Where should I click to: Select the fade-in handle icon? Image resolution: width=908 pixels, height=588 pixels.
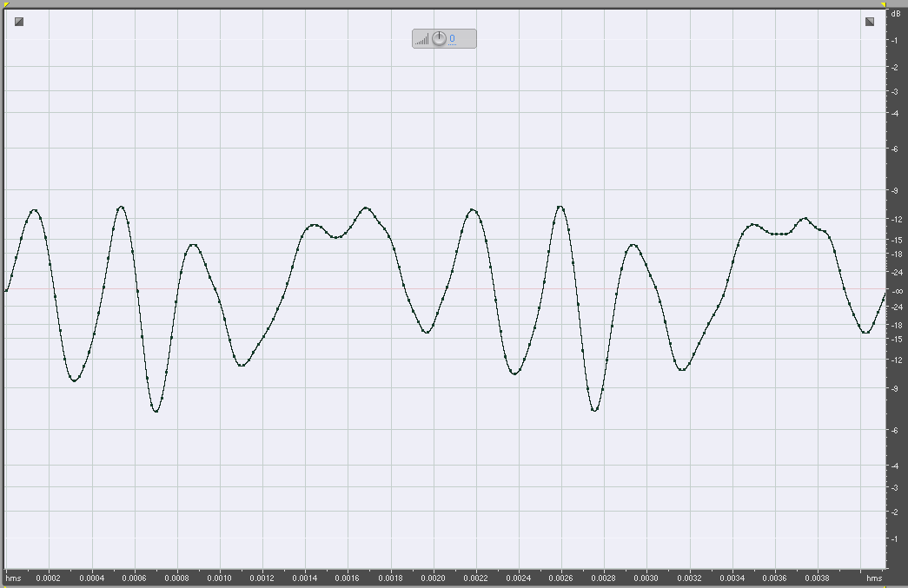coord(17,20)
